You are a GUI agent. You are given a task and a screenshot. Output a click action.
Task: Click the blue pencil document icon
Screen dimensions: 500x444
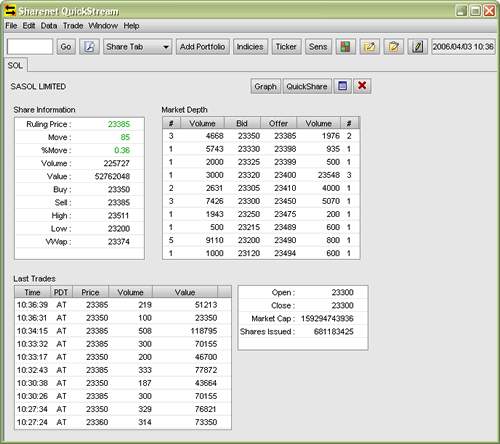[418, 47]
